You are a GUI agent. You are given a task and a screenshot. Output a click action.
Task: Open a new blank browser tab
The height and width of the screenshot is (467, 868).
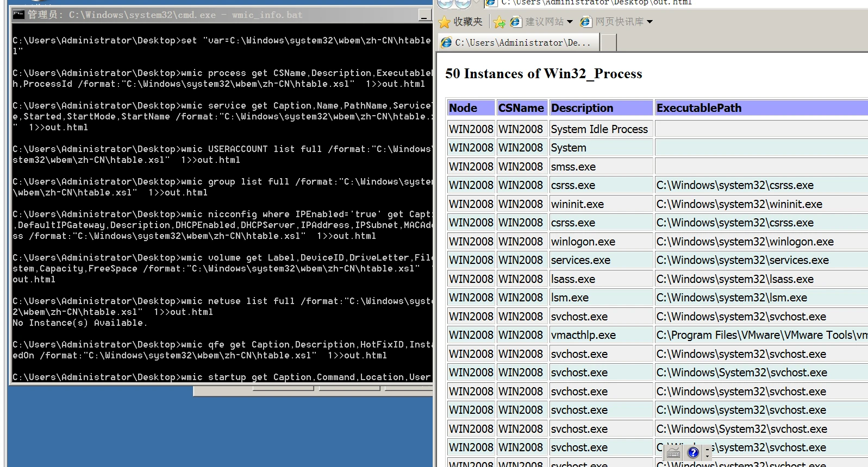[609, 42]
